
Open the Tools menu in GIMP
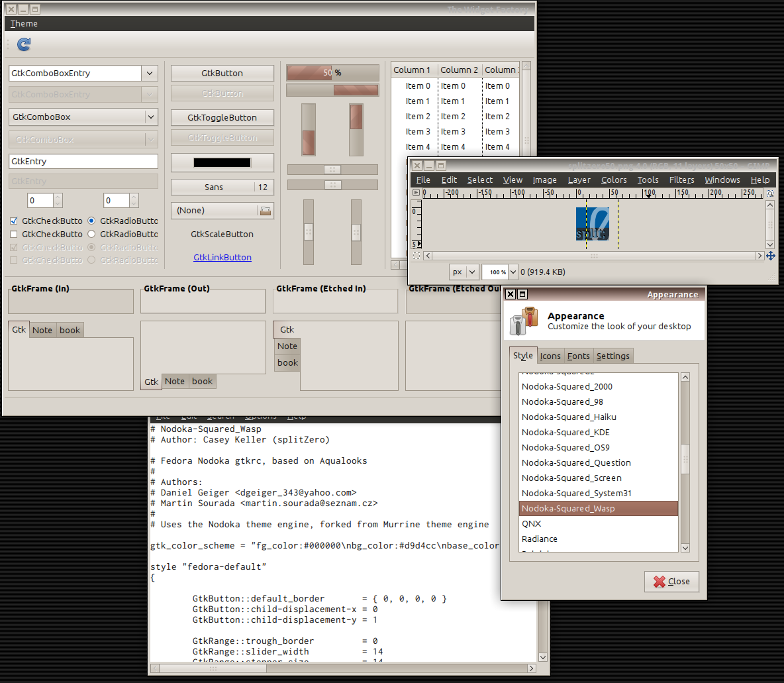[648, 180]
